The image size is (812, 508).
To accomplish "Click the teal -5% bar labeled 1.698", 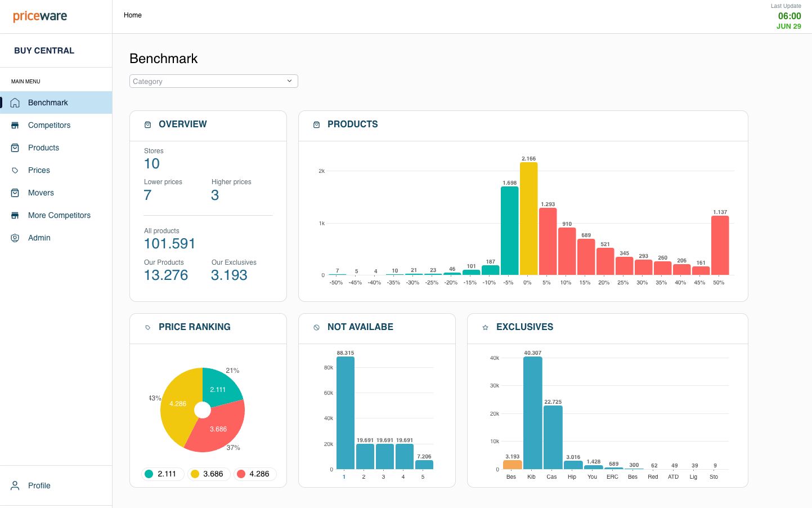I will click(x=509, y=230).
